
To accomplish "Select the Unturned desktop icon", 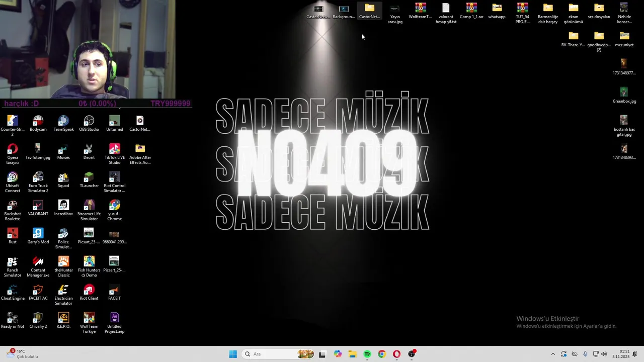I will click(115, 124).
